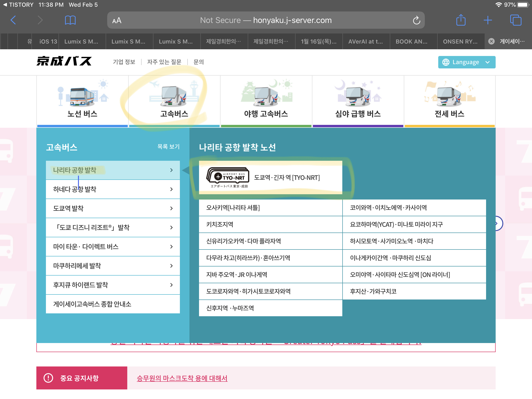Switch to the 1월 16일(목) tab
Viewport: 532px width, 399px height.
[319, 41]
